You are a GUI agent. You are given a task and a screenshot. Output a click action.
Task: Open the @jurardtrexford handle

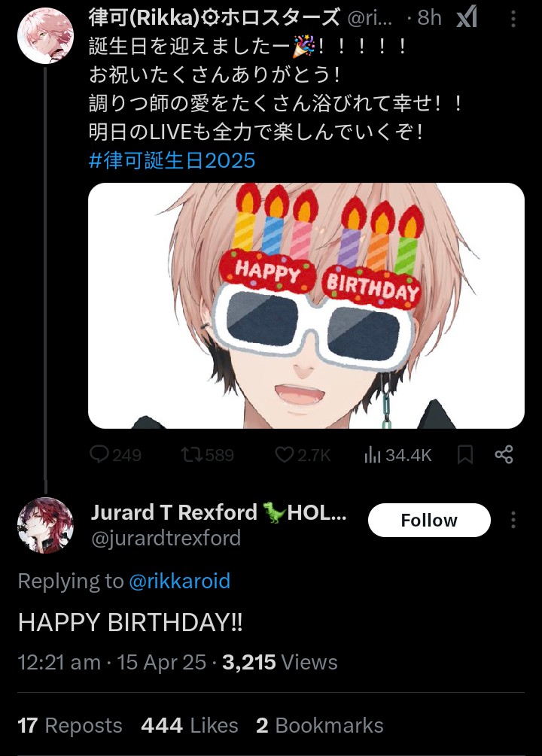pos(166,538)
